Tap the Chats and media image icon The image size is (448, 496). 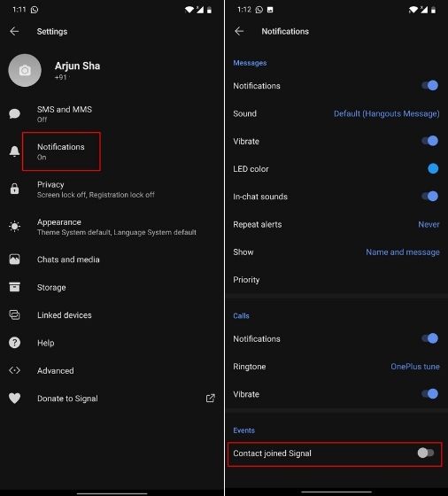click(x=14, y=260)
